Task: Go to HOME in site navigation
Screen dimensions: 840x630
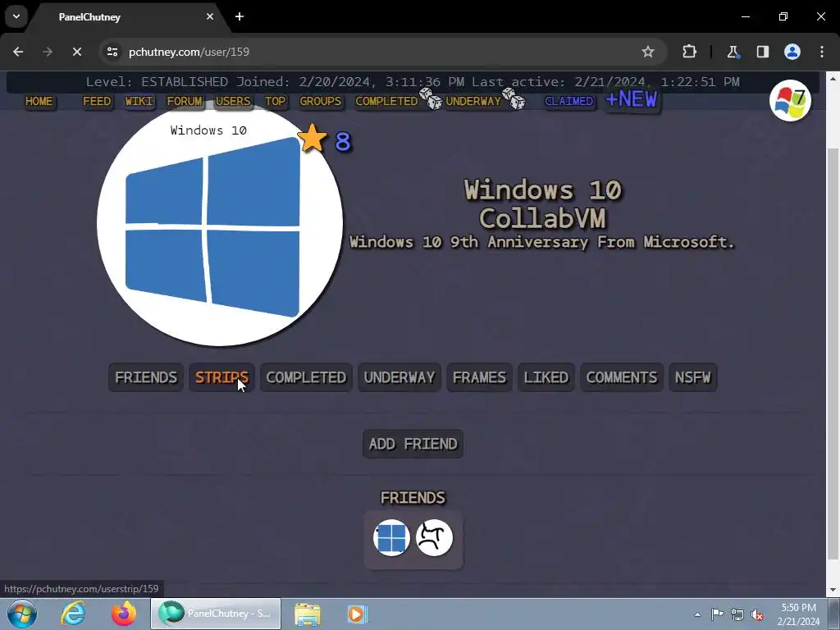Action: pyautogui.click(x=39, y=101)
